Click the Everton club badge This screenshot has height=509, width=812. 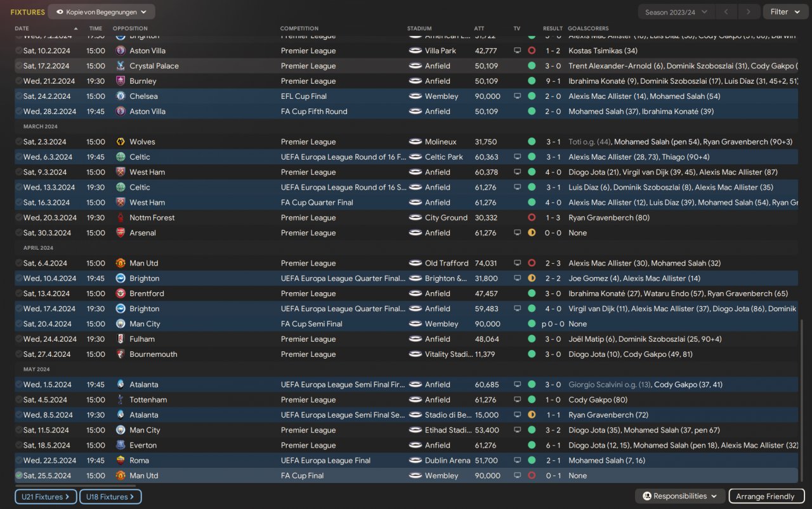121,446
